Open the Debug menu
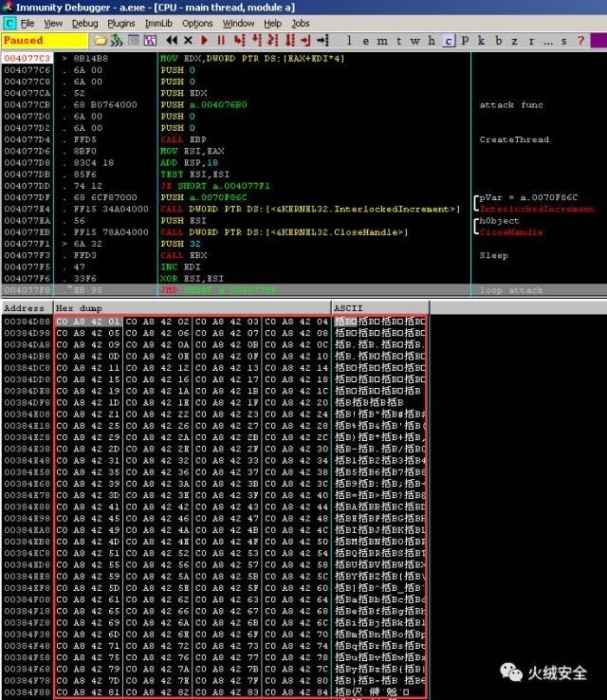The image size is (607, 700). (x=84, y=23)
